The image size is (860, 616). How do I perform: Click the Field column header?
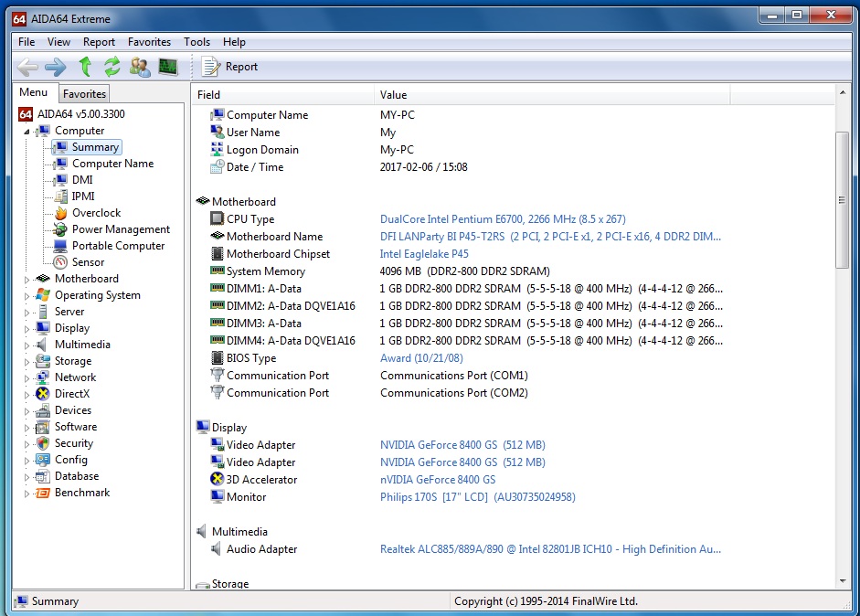(282, 95)
